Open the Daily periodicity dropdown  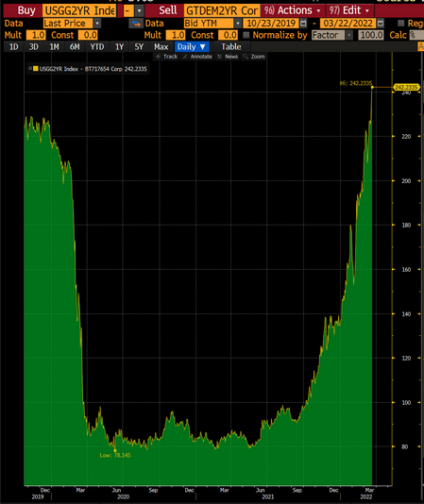[x=192, y=47]
